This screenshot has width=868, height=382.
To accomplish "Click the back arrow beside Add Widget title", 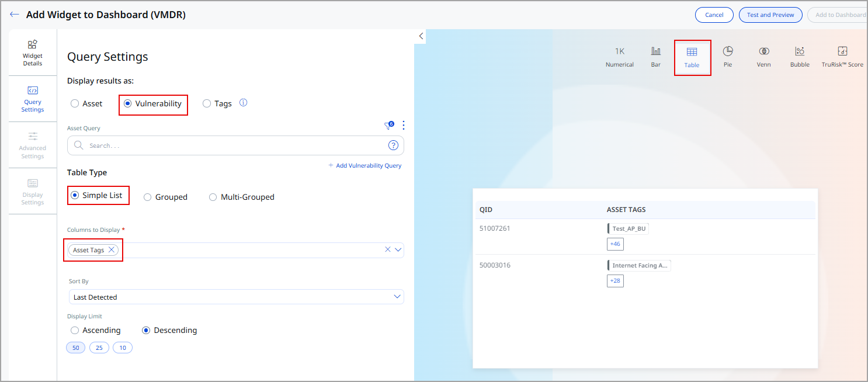I will pos(15,15).
